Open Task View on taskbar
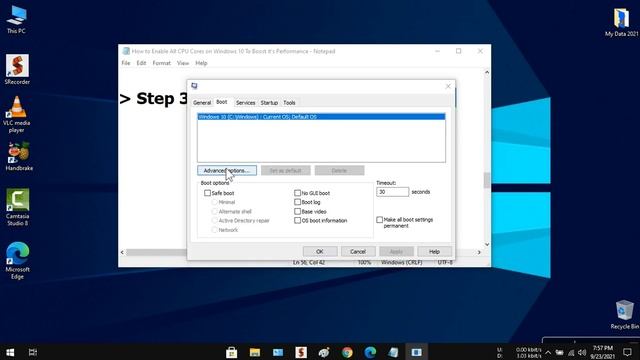The image size is (640, 360). 33,352
